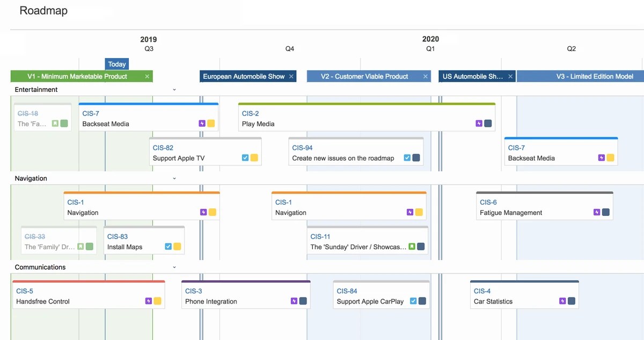Remove the V2 - Customer Viable Product release
644x340 pixels.
click(x=426, y=77)
